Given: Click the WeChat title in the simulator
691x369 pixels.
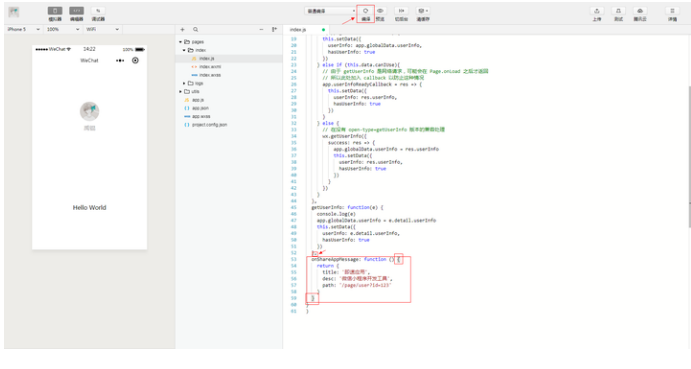Looking at the screenshot, I should (x=89, y=60).
